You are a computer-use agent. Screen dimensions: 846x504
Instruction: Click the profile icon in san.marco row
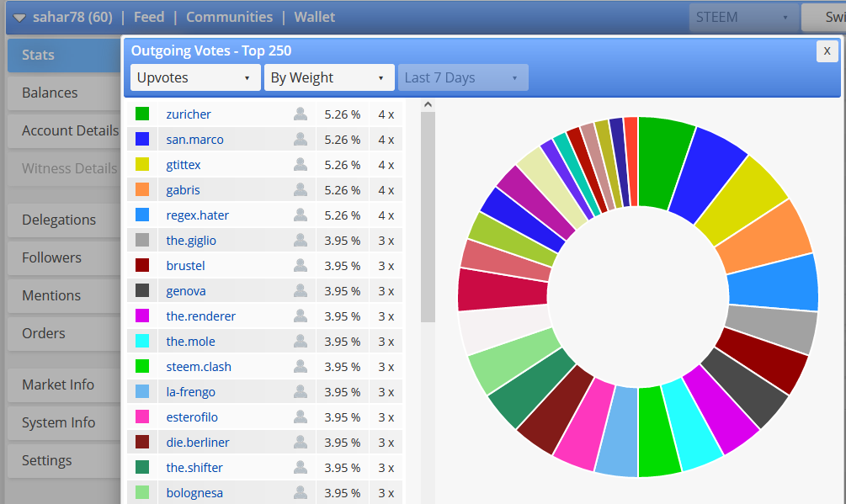click(301, 139)
